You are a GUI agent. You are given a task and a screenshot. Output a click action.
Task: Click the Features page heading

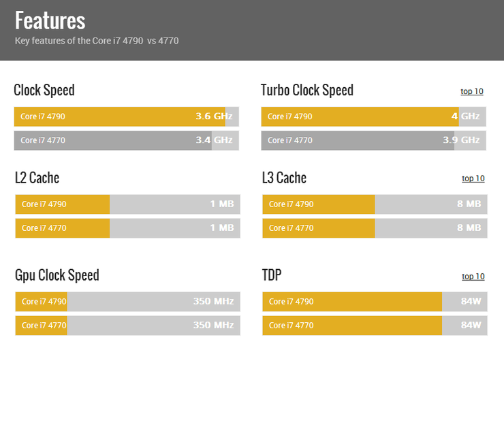click(50, 20)
